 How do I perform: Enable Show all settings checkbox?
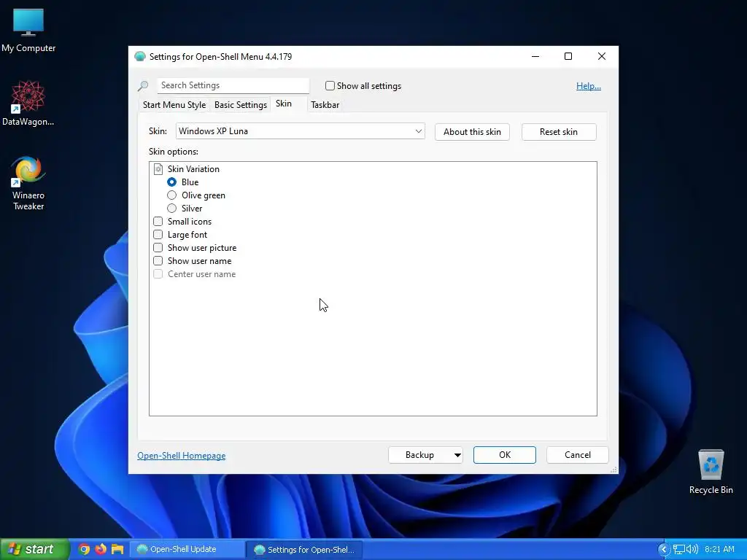tap(330, 86)
